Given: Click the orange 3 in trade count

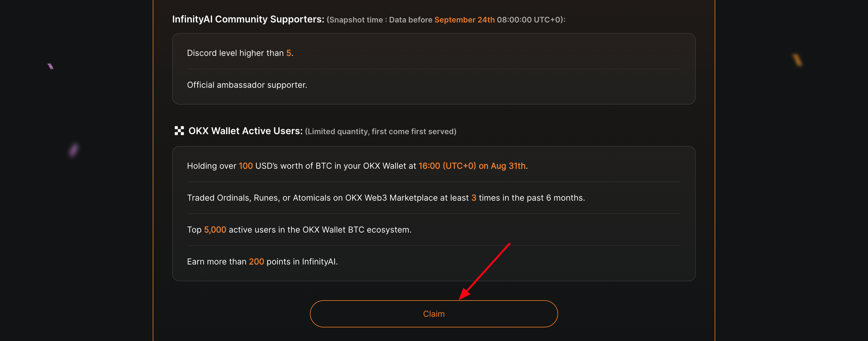Looking at the screenshot, I should tap(474, 198).
